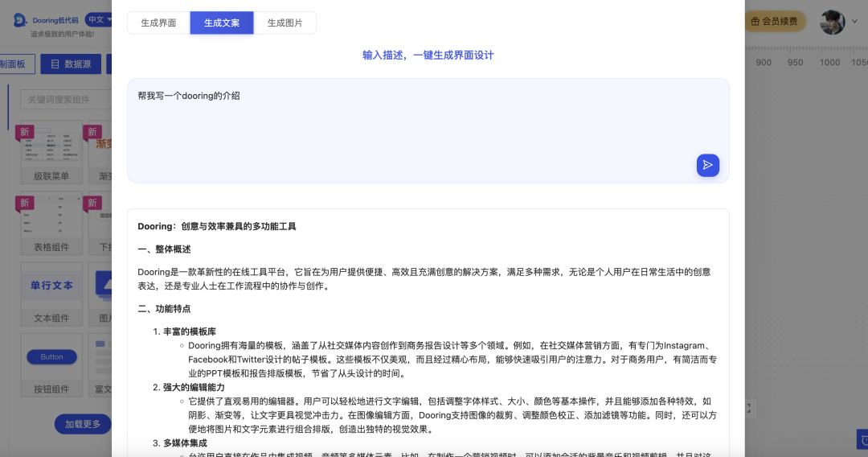The image size is (868, 457).
Task: Select the 表格组件 thumbnail
Action: (x=51, y=223)
